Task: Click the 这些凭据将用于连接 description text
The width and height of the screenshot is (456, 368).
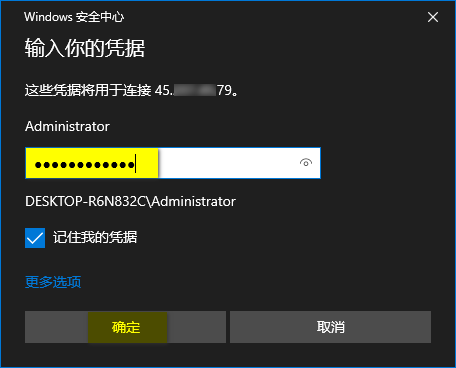Action: pyautogui.click(x=88, y=90)
